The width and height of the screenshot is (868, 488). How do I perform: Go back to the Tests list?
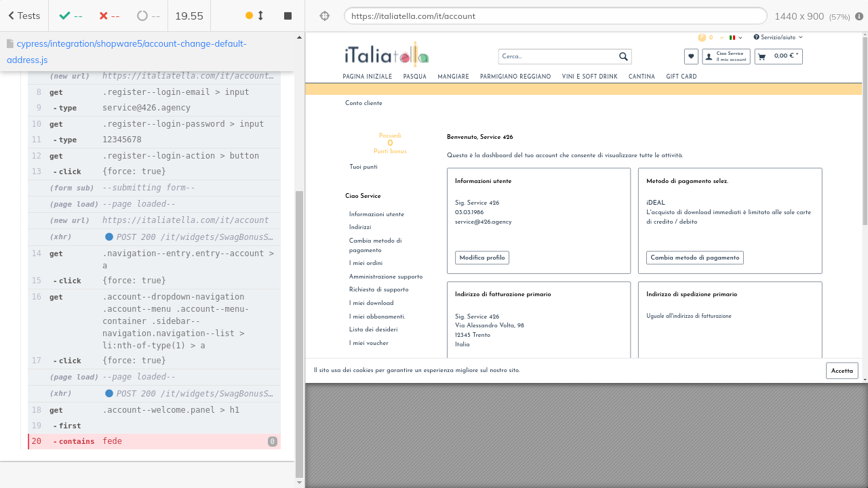coord(24,16)
